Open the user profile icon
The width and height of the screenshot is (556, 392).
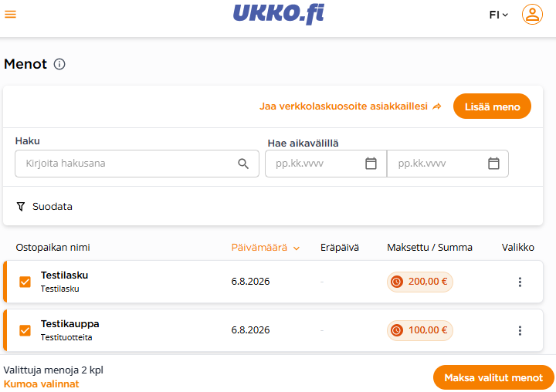pyautogui.click(x=532, y=14)
